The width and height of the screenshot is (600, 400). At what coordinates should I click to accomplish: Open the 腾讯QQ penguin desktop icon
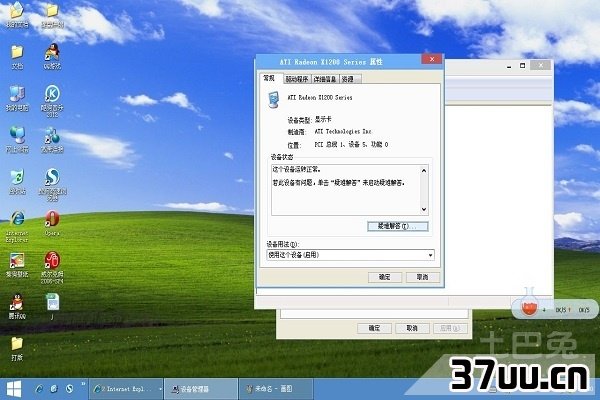[x=17, y=302]
